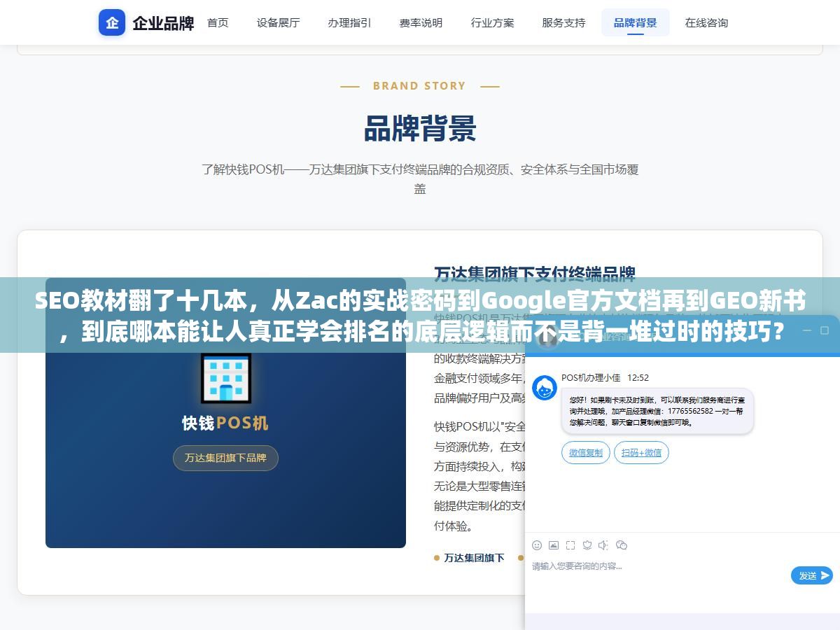Go to the 首页 menu item
Screen dimensions: 840x630
[x=218, y=22]
